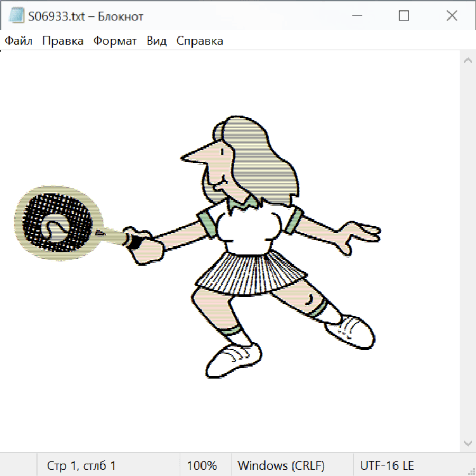The height and width of the screenshot is (476, 476).
Task: Click the Windows (CRLF) line ending indicator
Action: [281, 465]
